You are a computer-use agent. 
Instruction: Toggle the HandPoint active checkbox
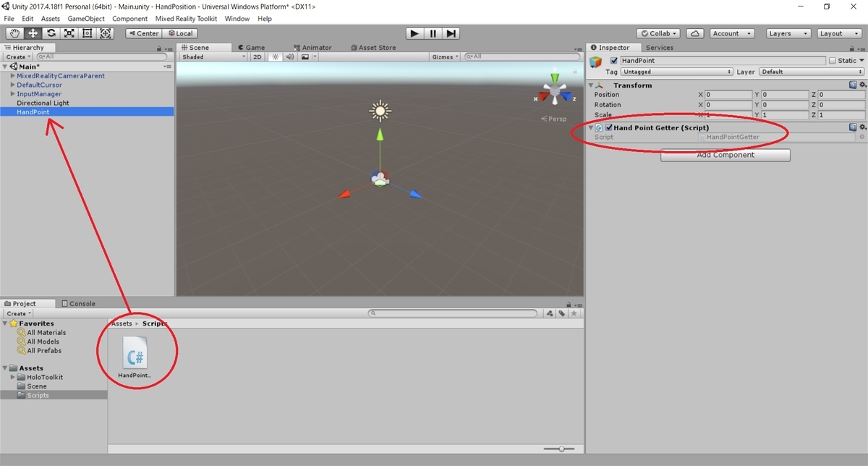[614, 61]
